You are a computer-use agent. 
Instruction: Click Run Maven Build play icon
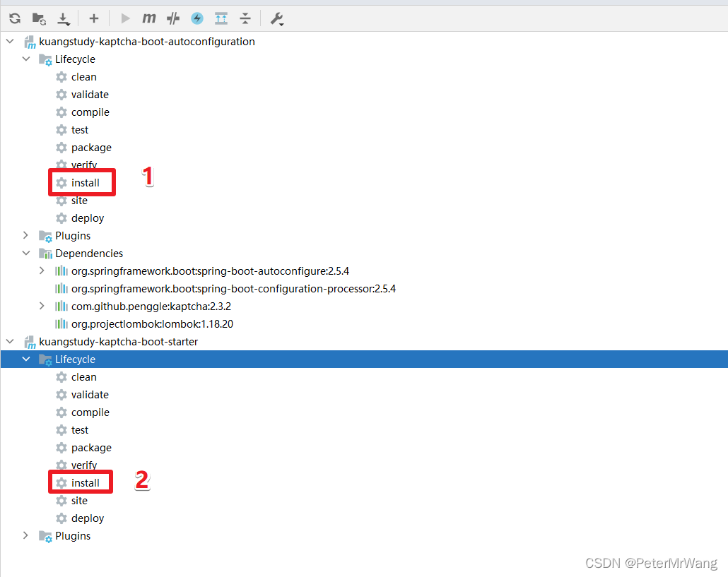coord(125,18)
